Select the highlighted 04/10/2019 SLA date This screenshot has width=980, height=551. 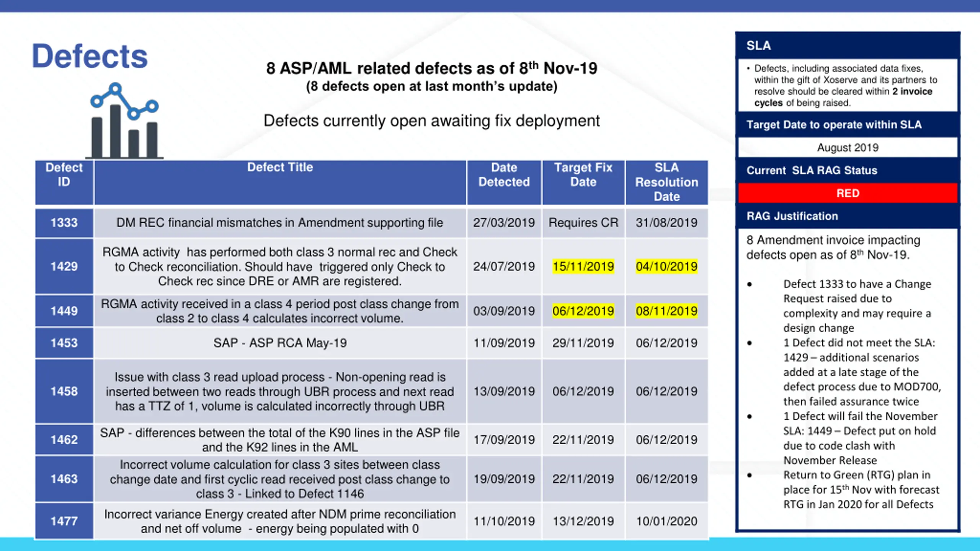pyautogui.click(x=666, y=266)
